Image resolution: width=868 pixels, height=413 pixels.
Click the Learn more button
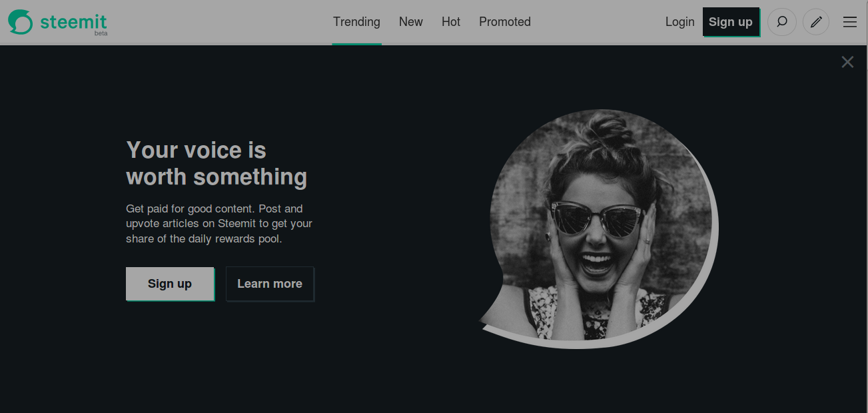pyautogui.click(x=270, y=284)
